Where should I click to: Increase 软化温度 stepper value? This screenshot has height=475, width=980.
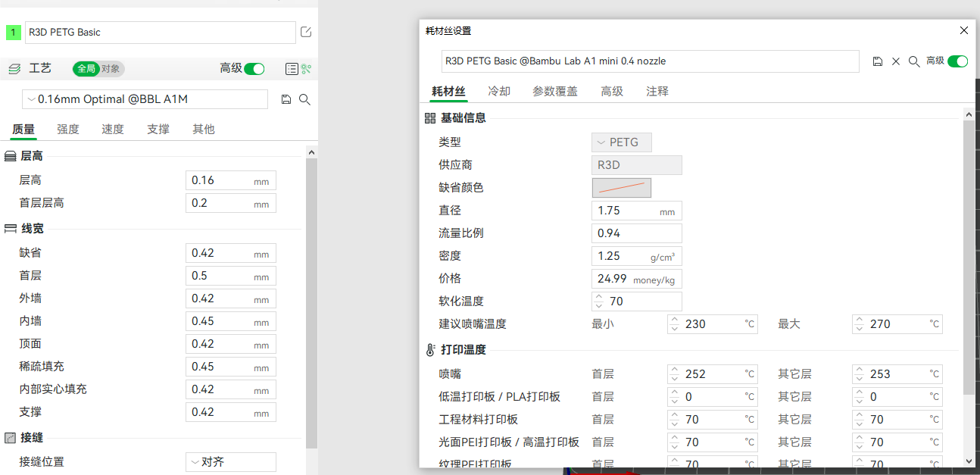pos(599,297)
